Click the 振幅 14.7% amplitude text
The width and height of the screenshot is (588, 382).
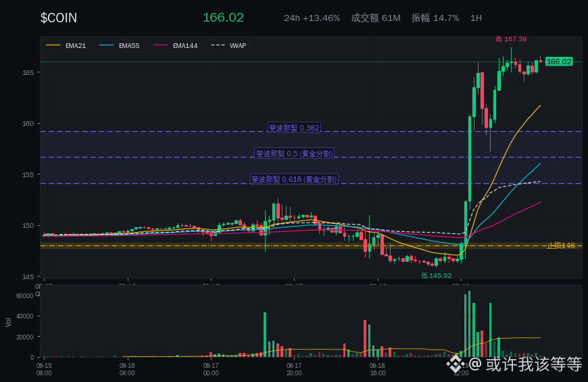click(x=435, y=18)
